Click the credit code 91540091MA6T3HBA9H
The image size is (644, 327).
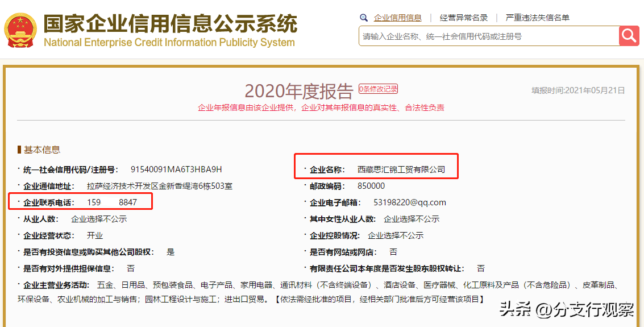176,169
